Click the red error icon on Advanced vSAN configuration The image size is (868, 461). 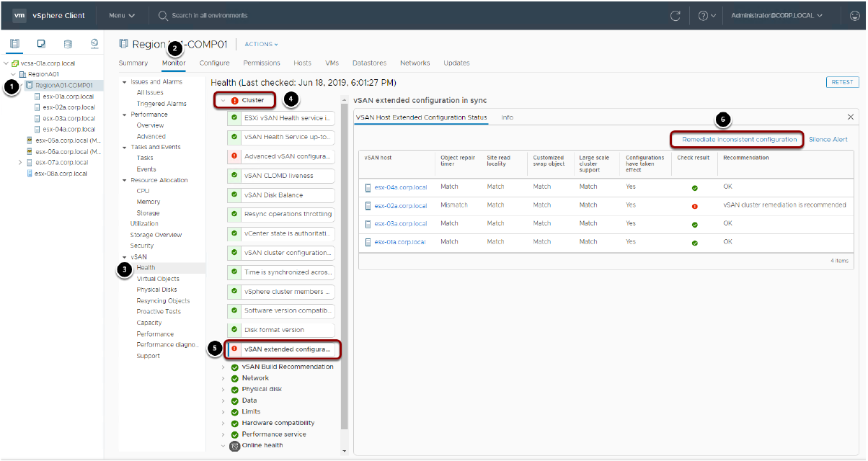[234, 156]
